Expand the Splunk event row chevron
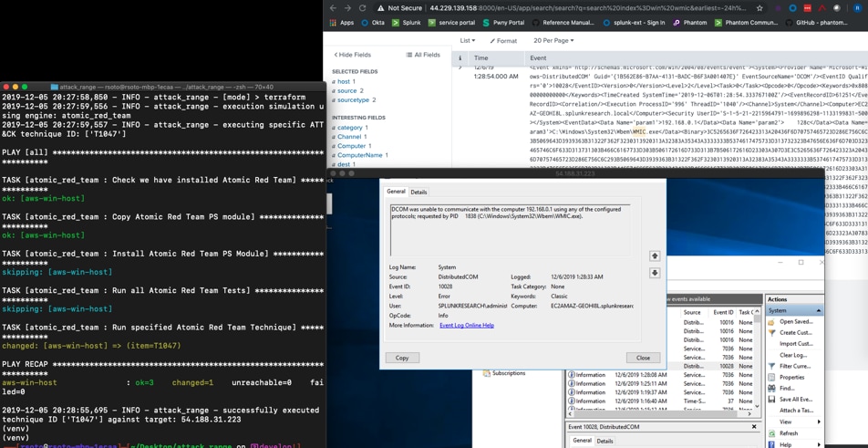The image size is (868, 448). 460,67
